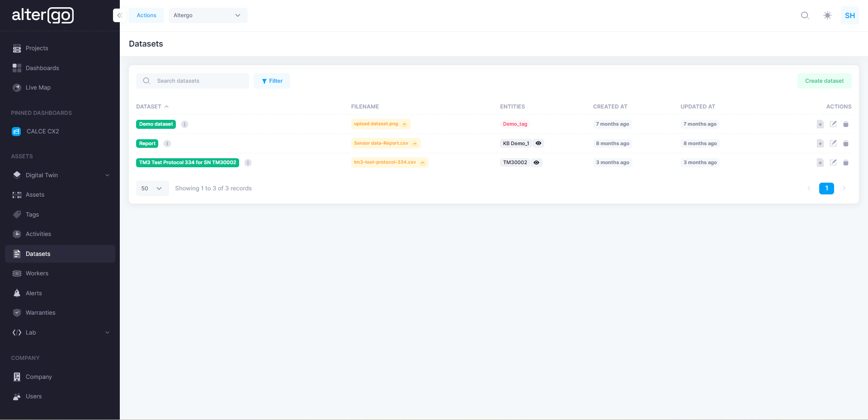Open the info icon beside Demo dataset
This screenshot has height=420, width=868.
(184, 124)
